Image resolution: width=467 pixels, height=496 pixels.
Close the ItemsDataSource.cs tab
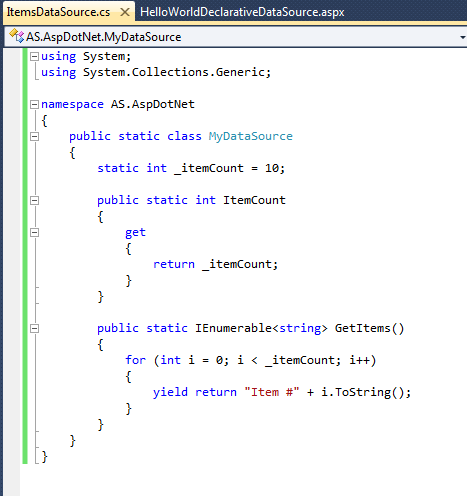(125, 12)
